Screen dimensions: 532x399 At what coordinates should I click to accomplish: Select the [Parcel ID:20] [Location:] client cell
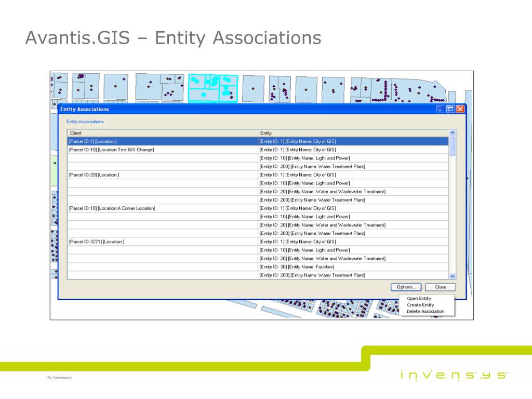[x=163, y=175]
